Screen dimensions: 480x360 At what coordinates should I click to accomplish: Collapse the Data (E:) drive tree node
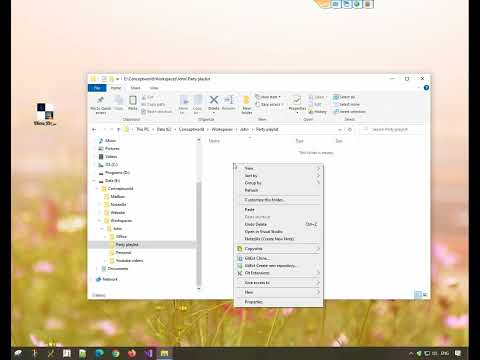[x=94, y=181]
